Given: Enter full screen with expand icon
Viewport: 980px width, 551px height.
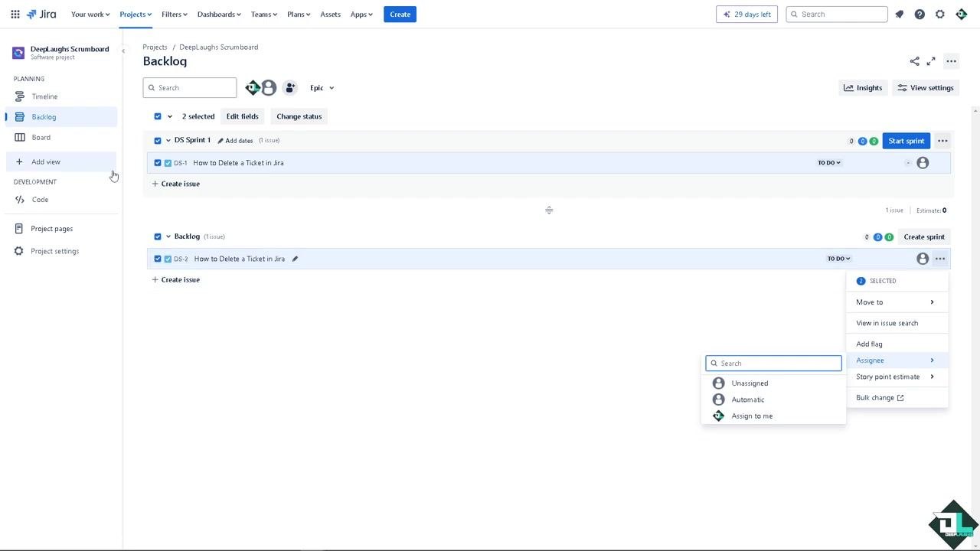Looking at the screenshot, I should [931, 61].
